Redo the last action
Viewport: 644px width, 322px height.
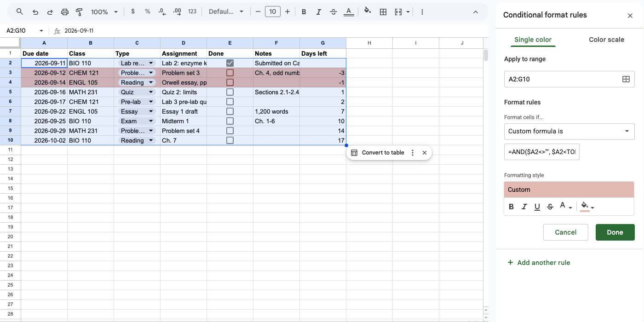click(50, 11)
